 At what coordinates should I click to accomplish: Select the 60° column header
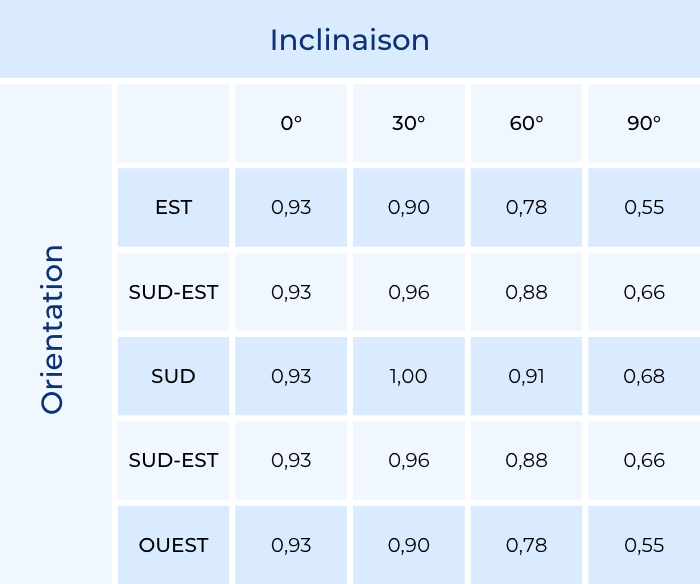[x=526, y=123]
